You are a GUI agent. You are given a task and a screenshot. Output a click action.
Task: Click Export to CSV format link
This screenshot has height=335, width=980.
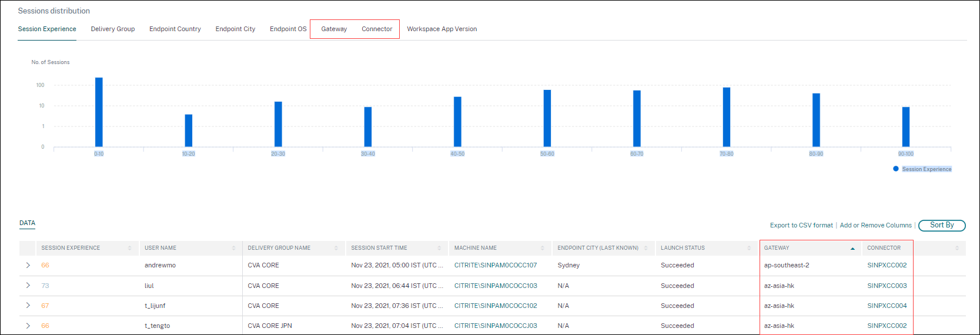[801, 225]
